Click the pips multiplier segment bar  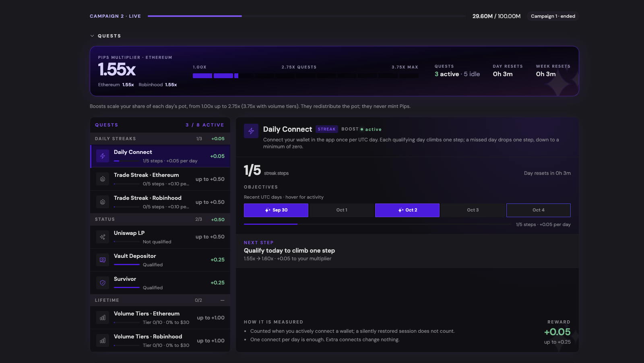pyautogui.click(x=305, y=76)
